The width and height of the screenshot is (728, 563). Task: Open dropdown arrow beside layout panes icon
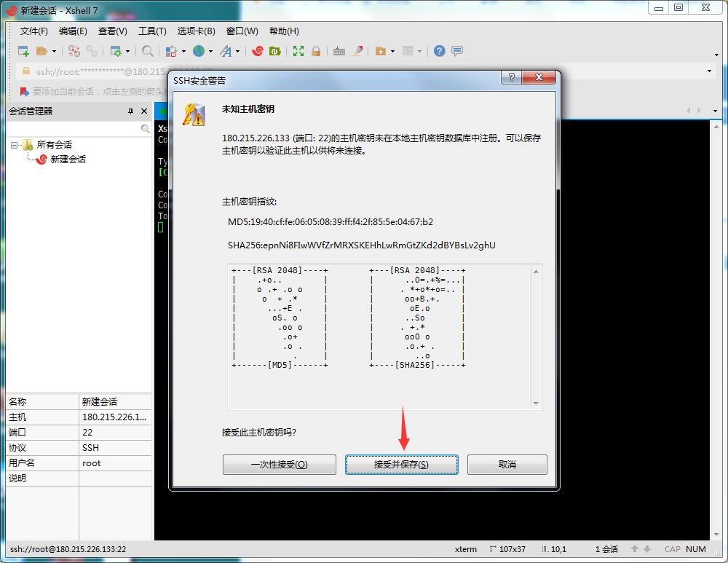click(x=420, y=51)
